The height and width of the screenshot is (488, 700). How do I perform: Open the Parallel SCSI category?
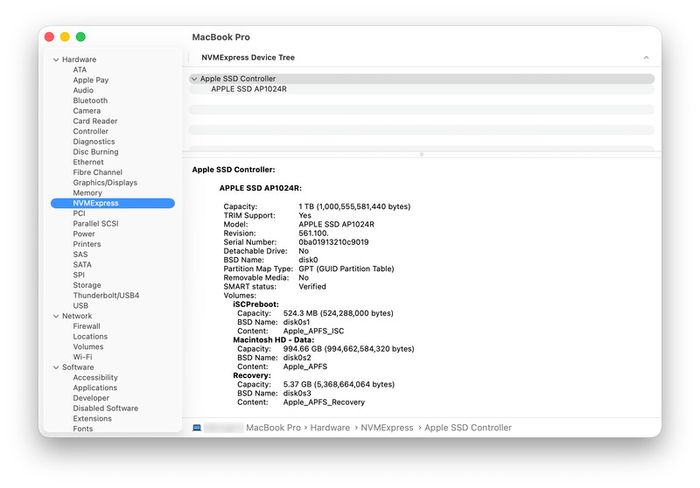[96, 224]
